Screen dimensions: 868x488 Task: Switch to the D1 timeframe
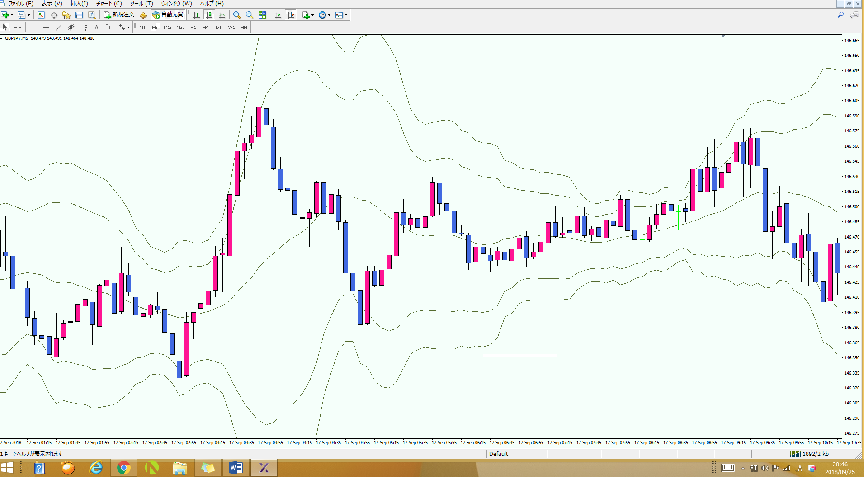pos(218,28)
